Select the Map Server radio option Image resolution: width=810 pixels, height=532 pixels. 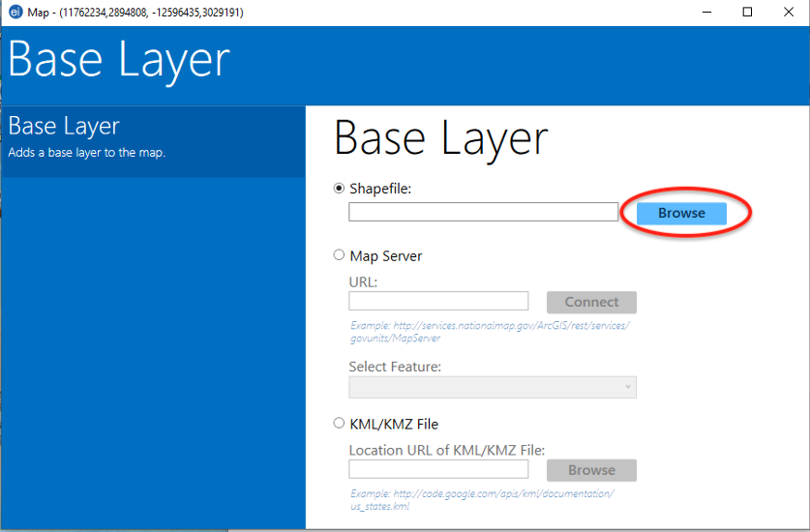point(339,255)
